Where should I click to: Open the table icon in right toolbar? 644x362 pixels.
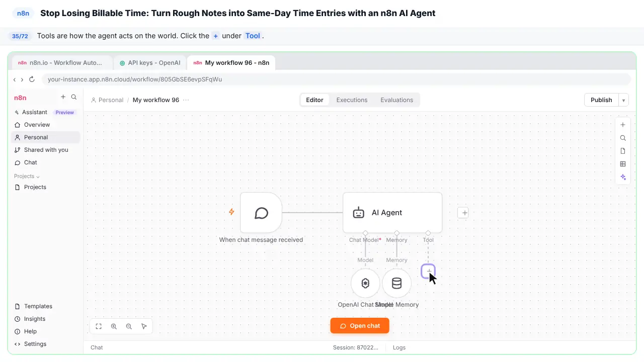click(623, 164)
